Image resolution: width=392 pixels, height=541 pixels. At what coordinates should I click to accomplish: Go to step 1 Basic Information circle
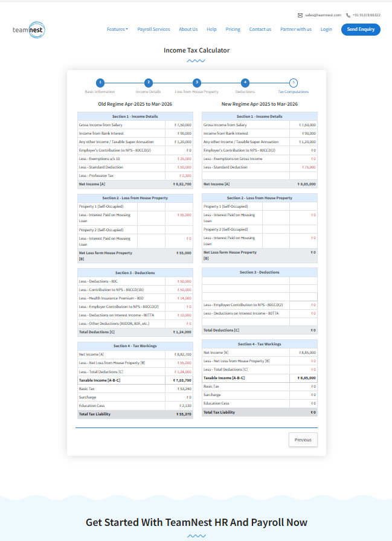(x=100, y=83)
